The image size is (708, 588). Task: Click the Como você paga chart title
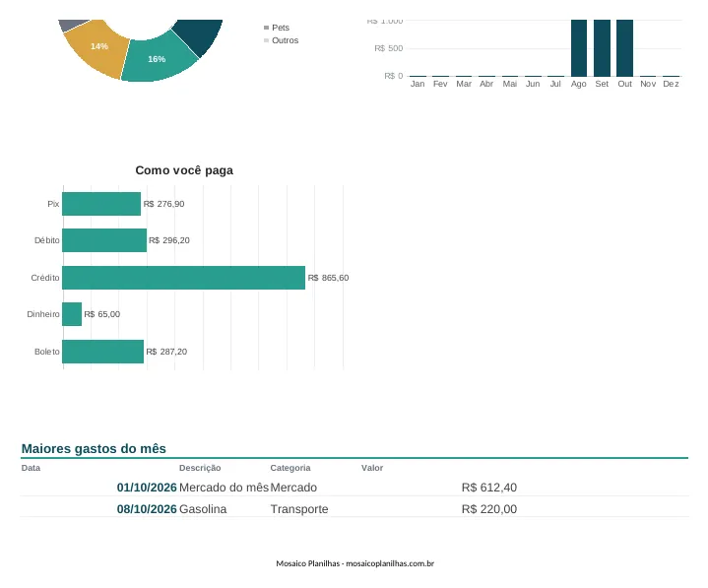point(184,170)
